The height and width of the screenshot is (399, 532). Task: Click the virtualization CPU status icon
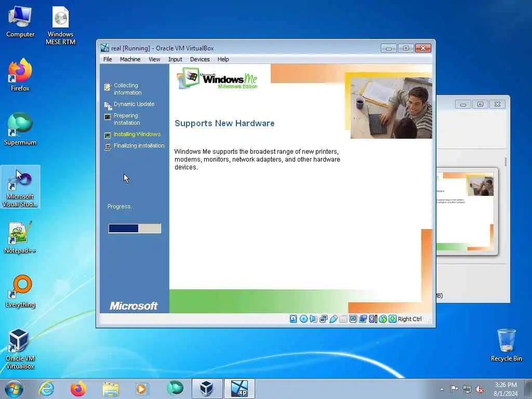click(373, 319)
